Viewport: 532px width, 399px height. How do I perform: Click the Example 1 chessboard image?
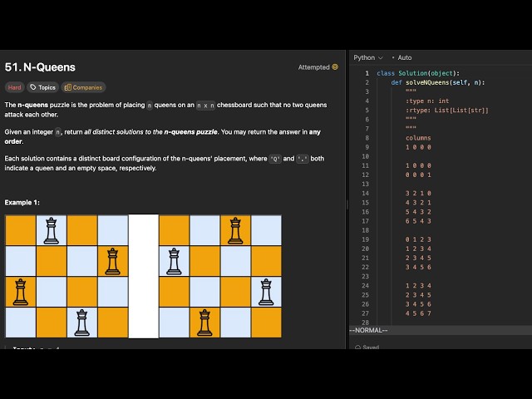(x=143, y=276)
